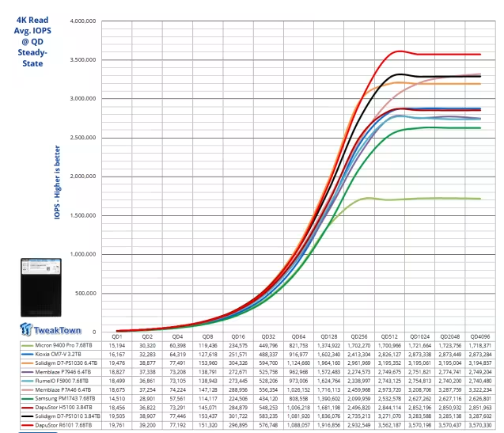Click the QD32 column header
This screenshot has width=504, height=433.
click(268, 336)
